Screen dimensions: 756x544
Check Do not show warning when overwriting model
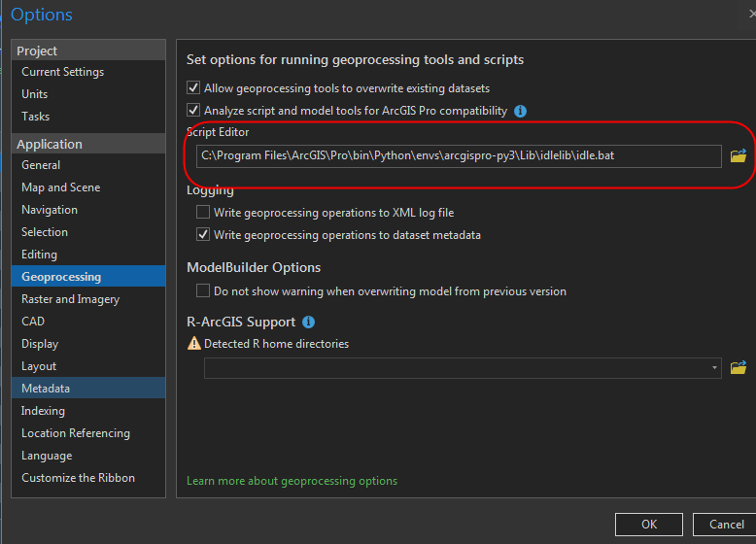(203, 290)
